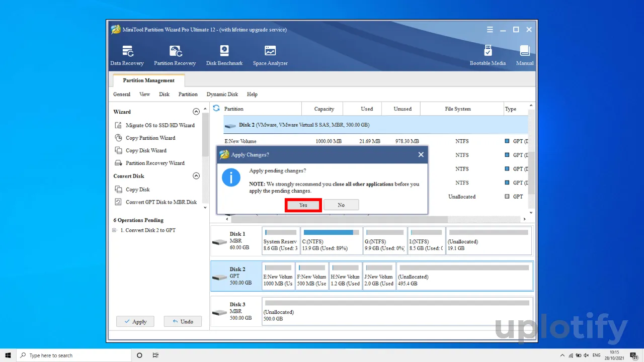Open the Disk Benchmark tool
This screenshot has width=644, height=362.
(224, 55)
